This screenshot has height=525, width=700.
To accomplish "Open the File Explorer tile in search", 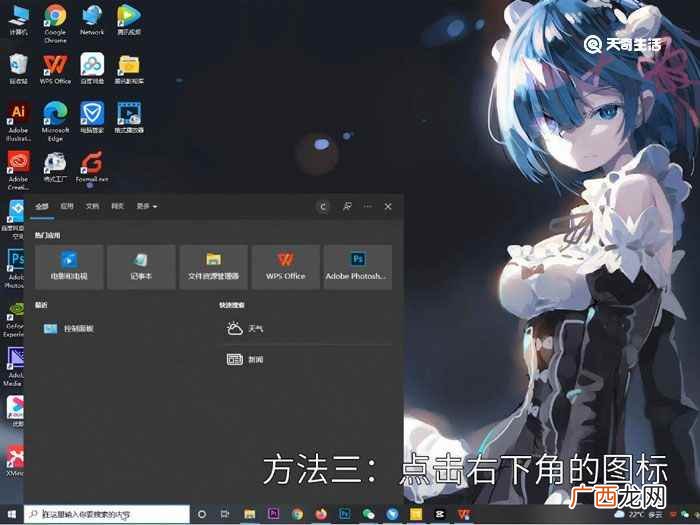I will tap(213, 267).
